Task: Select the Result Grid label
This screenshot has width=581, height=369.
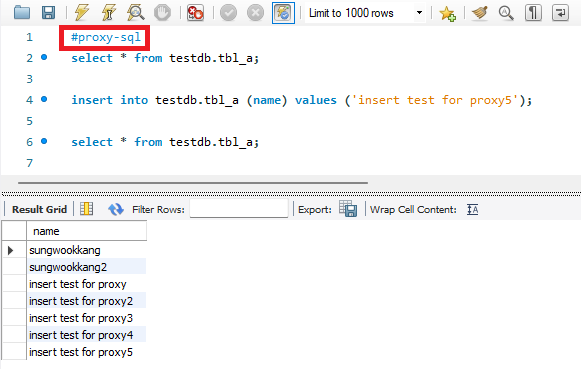Action: (39, 210)
